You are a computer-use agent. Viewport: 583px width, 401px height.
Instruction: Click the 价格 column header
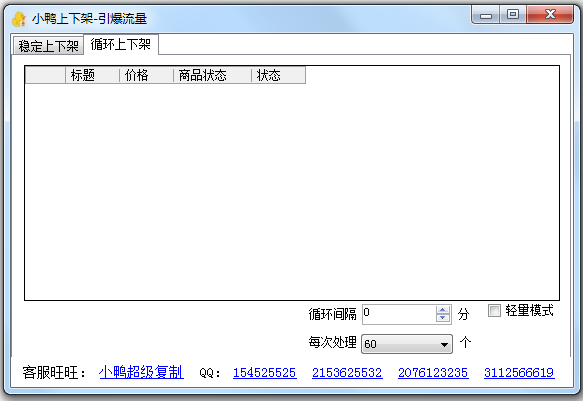coord(146,75)
